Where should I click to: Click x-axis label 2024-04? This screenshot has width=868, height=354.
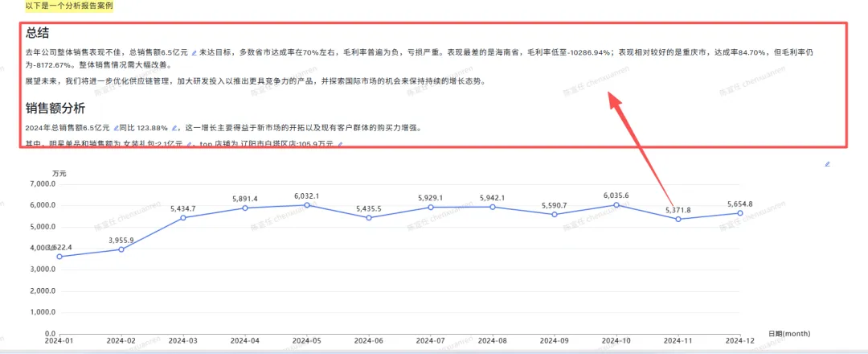(x=245, y=340)
